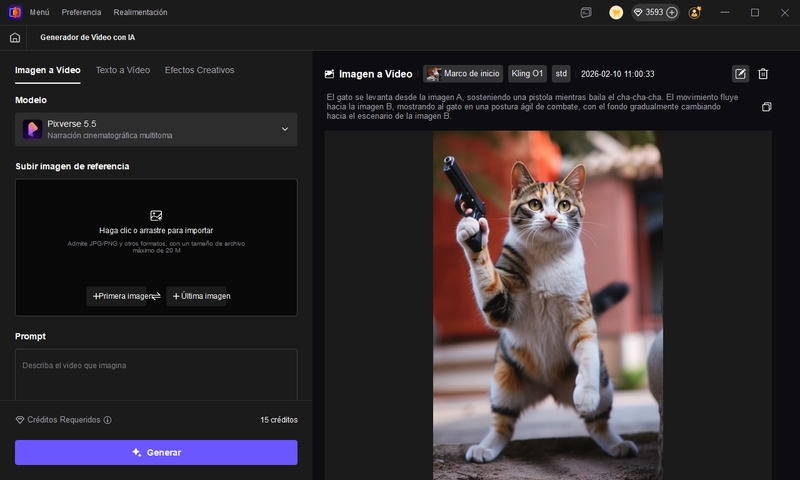The height and width of the screenshot is (480, 800).
Task: Click the Kling O1 model tag
Action: [527, 74]
